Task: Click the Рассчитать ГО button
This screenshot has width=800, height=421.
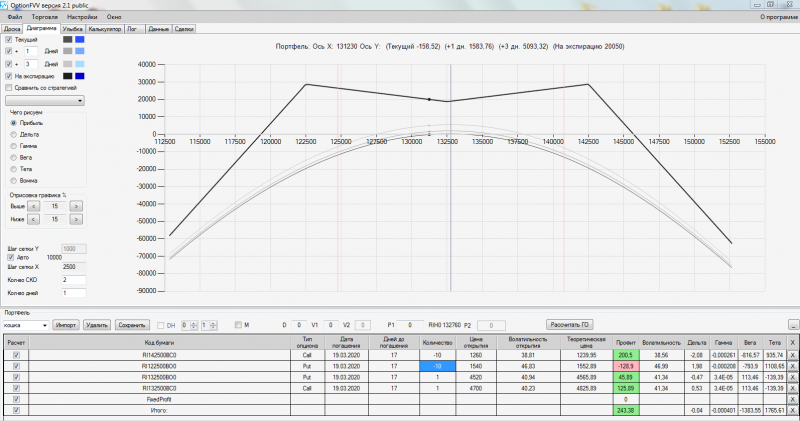Action: (x=570, y=325)
